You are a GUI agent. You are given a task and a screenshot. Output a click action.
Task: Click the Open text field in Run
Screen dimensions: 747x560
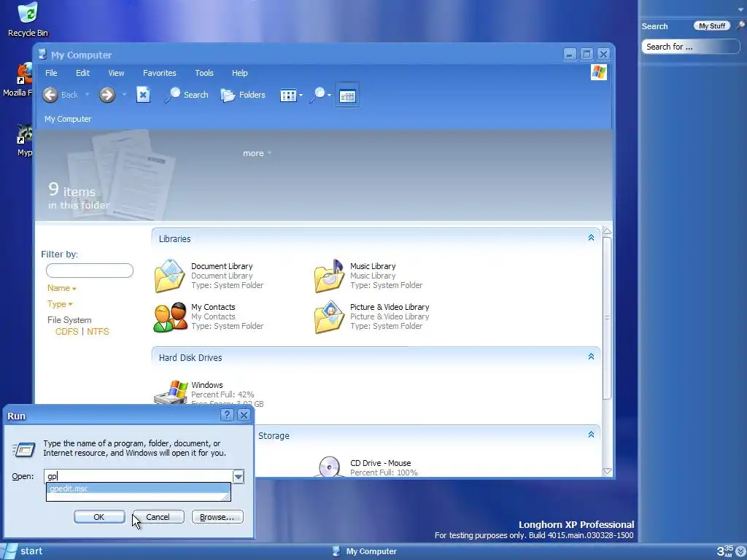coord(138,476)
